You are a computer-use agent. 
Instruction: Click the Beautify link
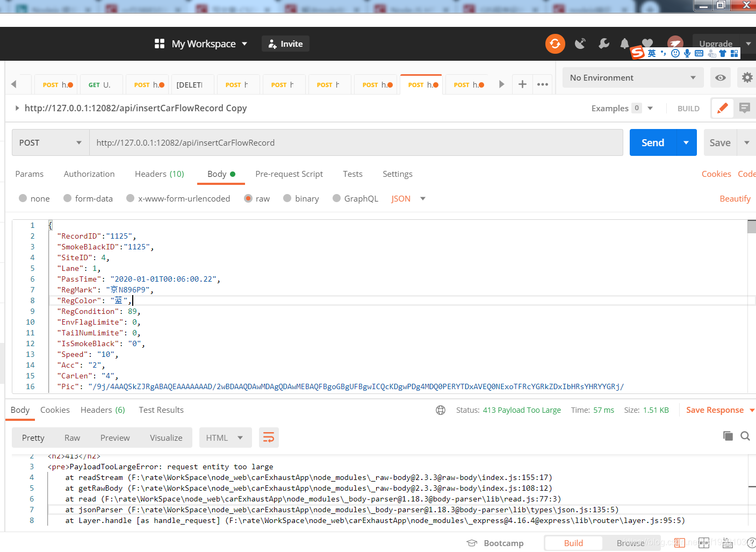click(x=735, y=198)
